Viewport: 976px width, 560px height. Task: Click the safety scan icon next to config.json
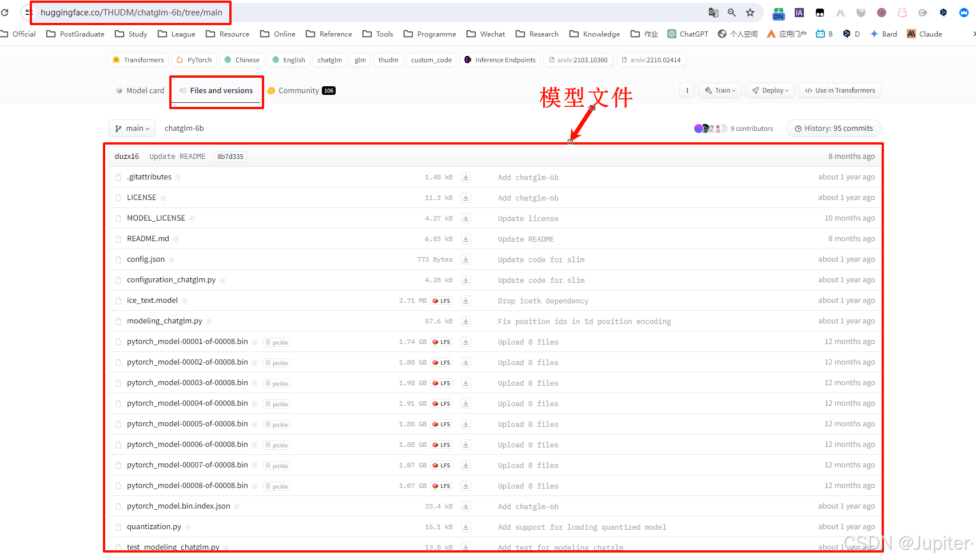172,259
